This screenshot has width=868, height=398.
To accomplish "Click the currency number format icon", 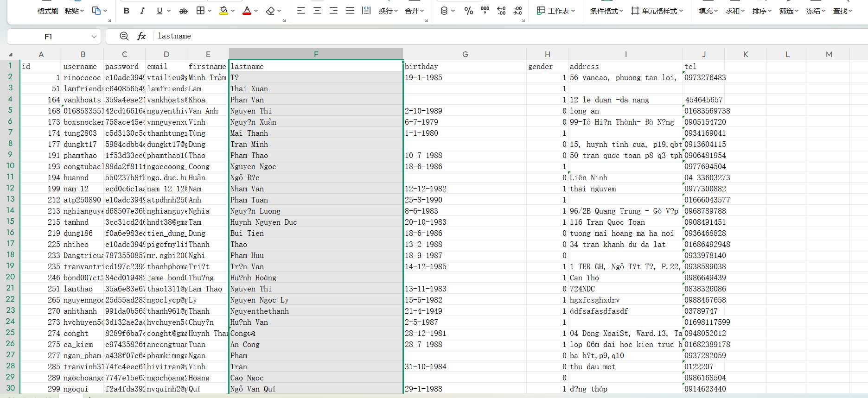I will (444, 11).
